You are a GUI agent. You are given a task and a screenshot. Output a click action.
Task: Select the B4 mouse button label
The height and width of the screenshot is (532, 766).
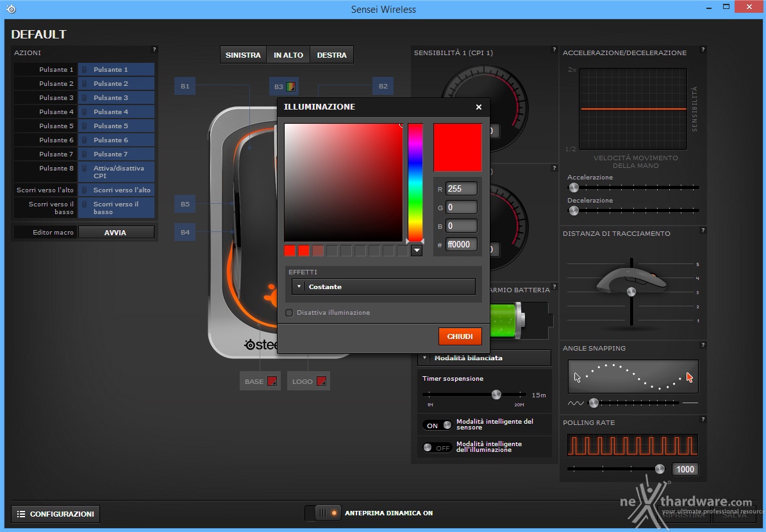[185, 233]
